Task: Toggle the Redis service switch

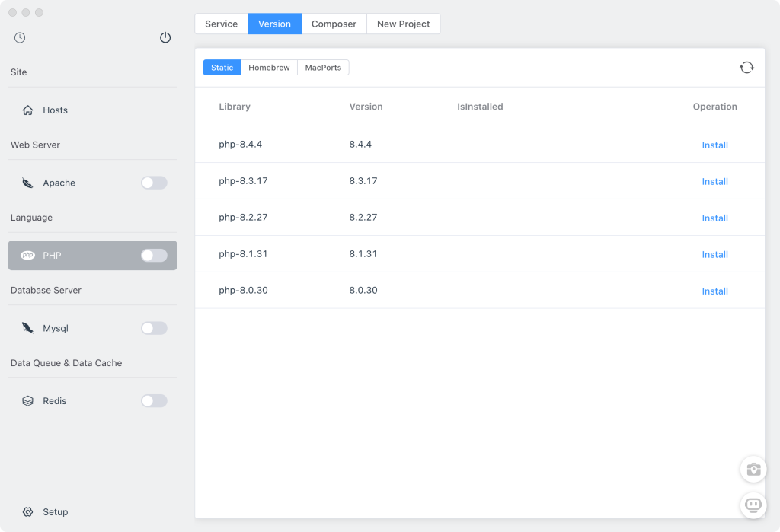Action: (x=154, y=401)
